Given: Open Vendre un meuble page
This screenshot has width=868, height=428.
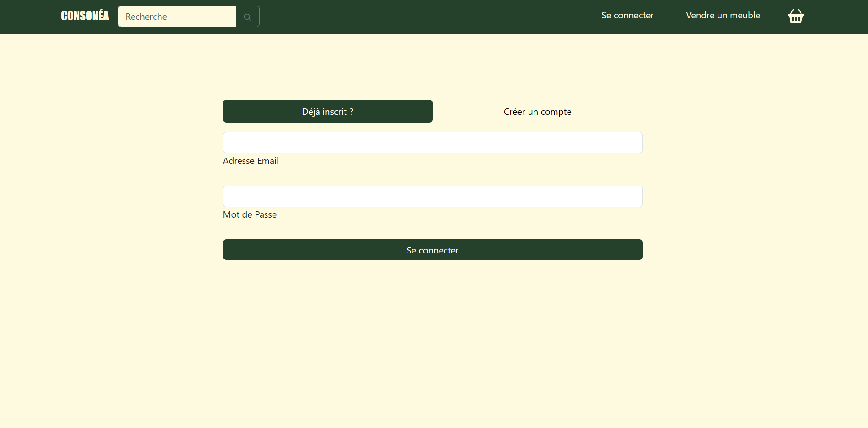Looking at the screenshot, I should [x=723, y=15].
